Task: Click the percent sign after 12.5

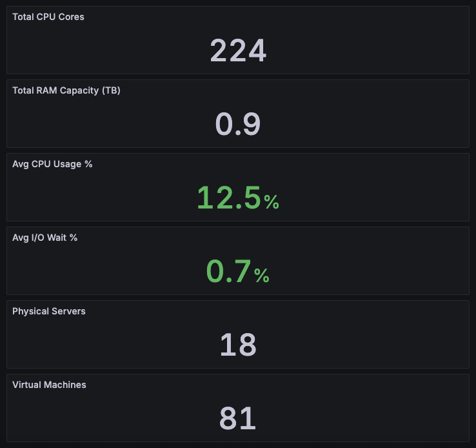Action: tap(272, 202)
